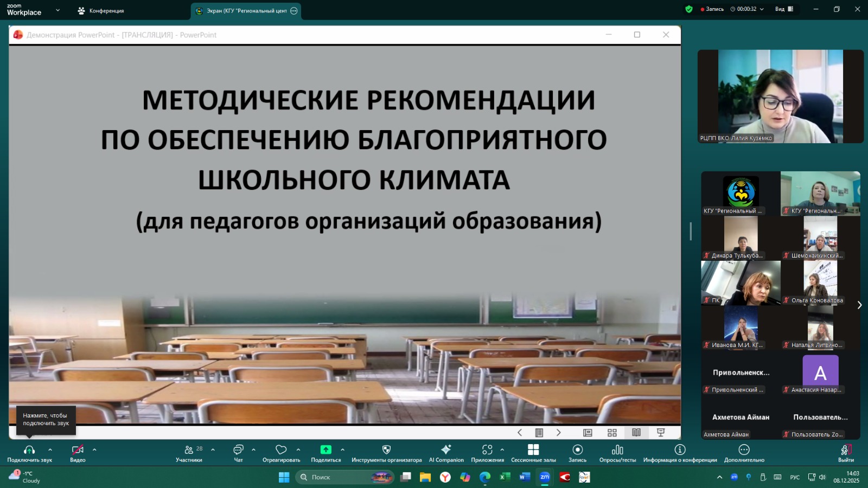Viewport: 868px width, 488px height.
Task: Switch to the Конференция tab
Action: click(x=101, y=11)
